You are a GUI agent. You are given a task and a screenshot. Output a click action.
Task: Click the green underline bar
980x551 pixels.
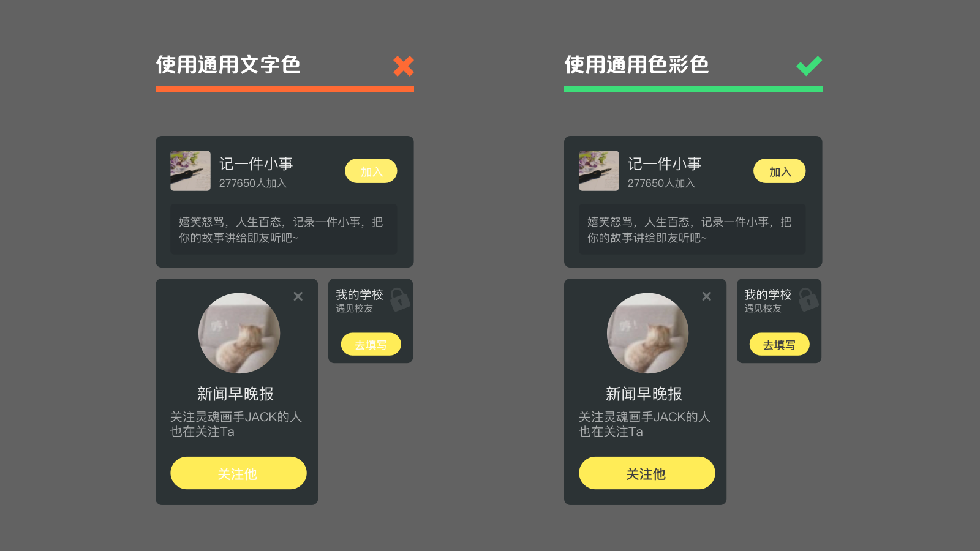pyautogui.click(x=693, y=89)
